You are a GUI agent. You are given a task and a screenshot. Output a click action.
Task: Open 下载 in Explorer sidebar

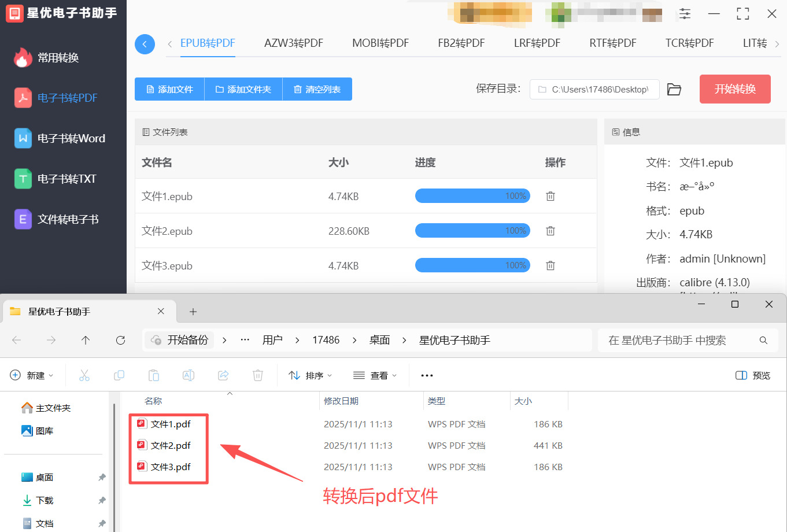38,500
